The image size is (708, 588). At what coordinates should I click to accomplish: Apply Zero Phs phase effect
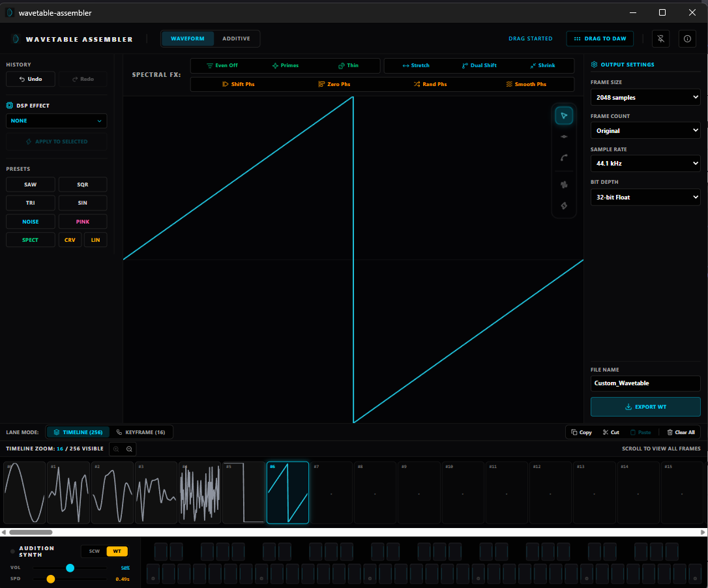tap(334, 85)
